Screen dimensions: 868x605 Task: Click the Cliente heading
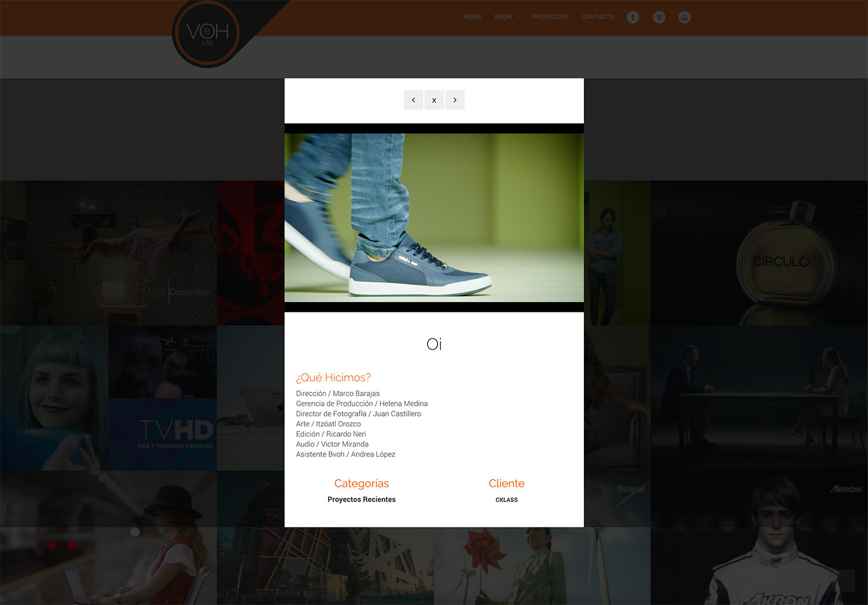[x=506, y=484]
